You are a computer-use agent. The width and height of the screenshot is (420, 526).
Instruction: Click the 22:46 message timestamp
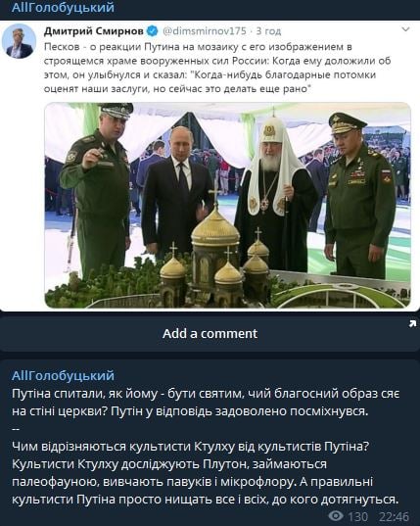click(x=394, y=516)
